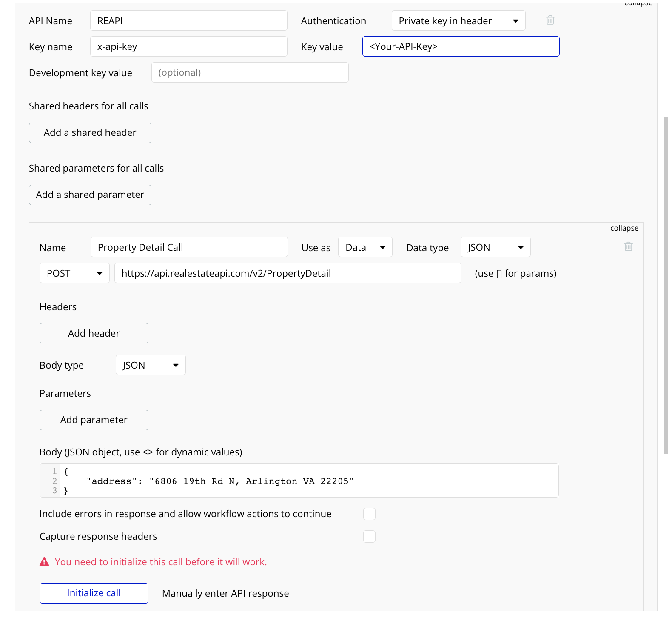Enable include errors in response checkbox
672x618 pixels.
click(x=369, y=514)
